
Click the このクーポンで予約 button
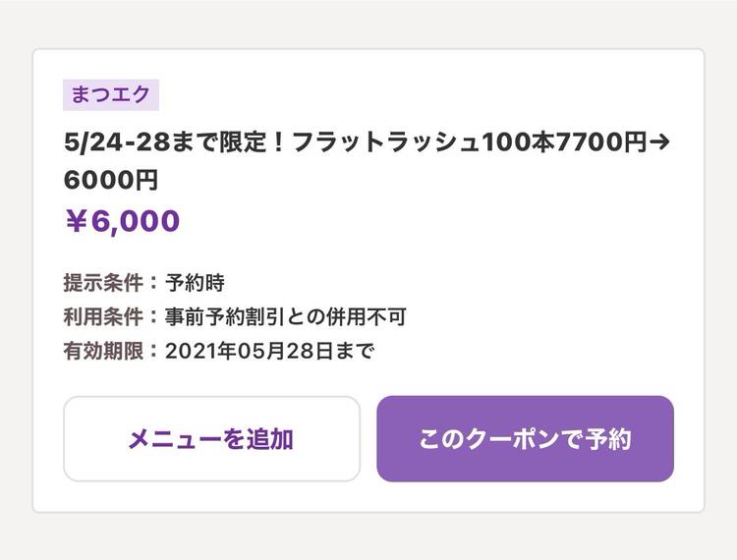[x=525, y=439]
